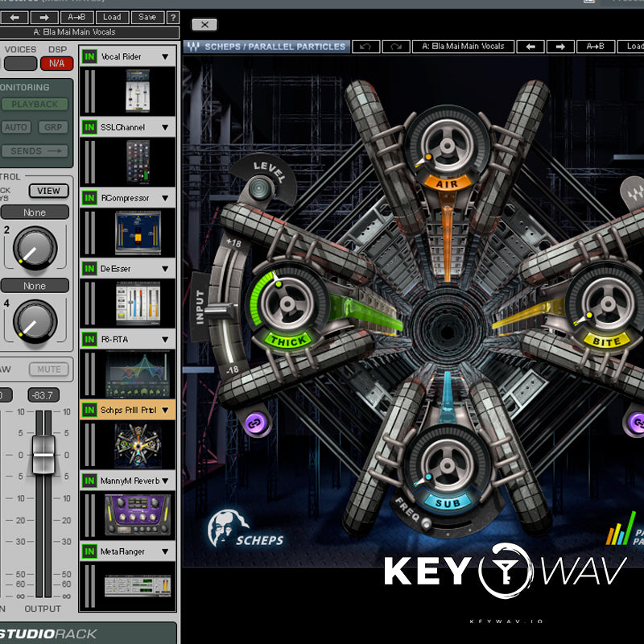Click the Scheps portrait logo
644x644 pixels.
227,528
